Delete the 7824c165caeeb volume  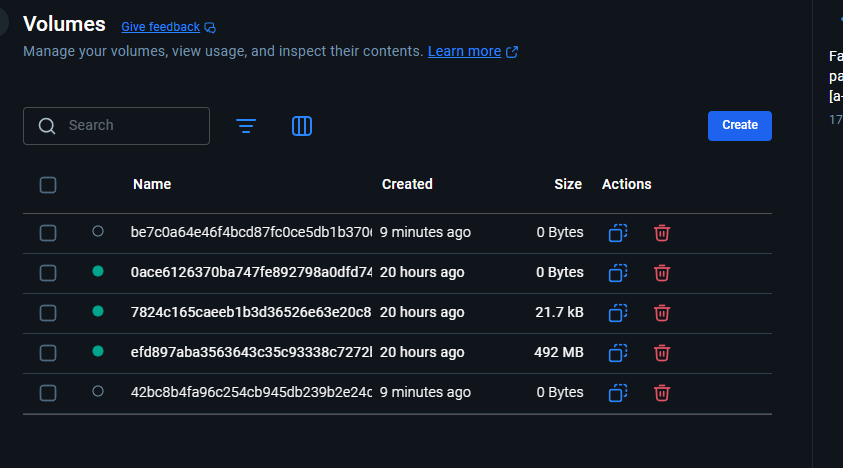pyautogui.click(x=662, y=313)
